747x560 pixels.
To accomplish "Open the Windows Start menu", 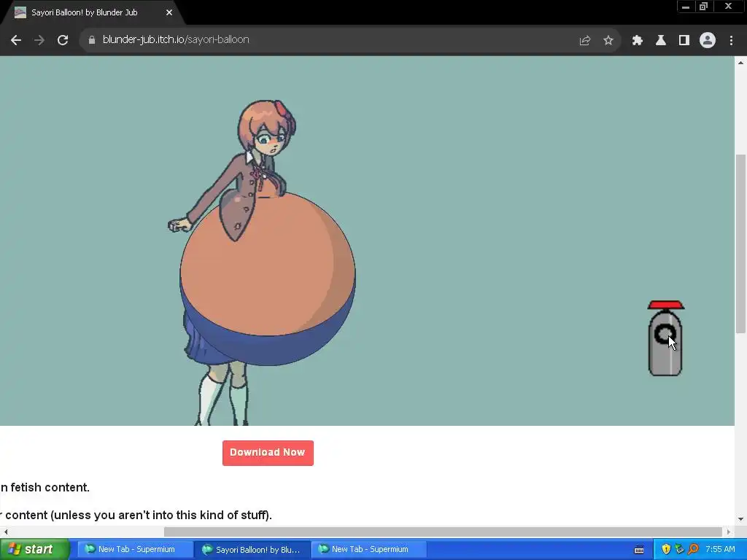I will pyautogui.click(x=34, y=550).
